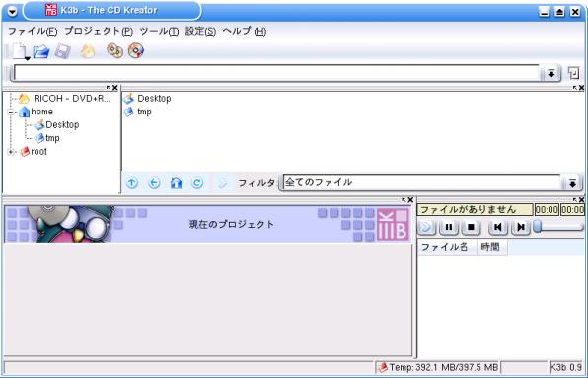Undock the current project panel
This screenshot has height=378, width=588.
pyautogui.click(x=404, y=200)
